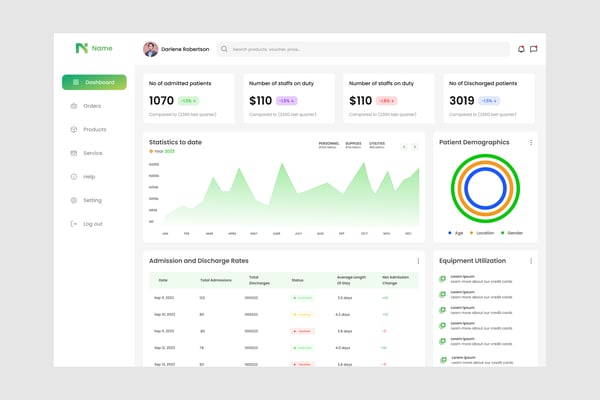
Task: Click the DEC label on the chart axis
Action: (x=408, y=233)
